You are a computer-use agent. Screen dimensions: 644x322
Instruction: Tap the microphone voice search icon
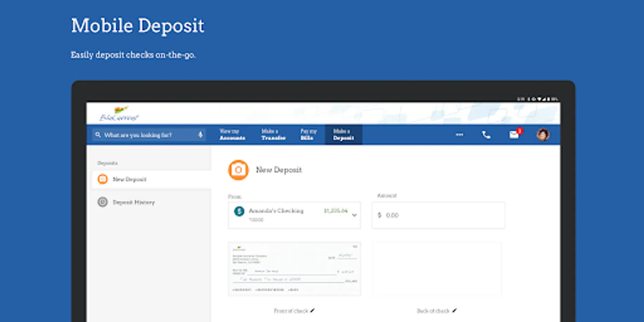coord(200,135)
